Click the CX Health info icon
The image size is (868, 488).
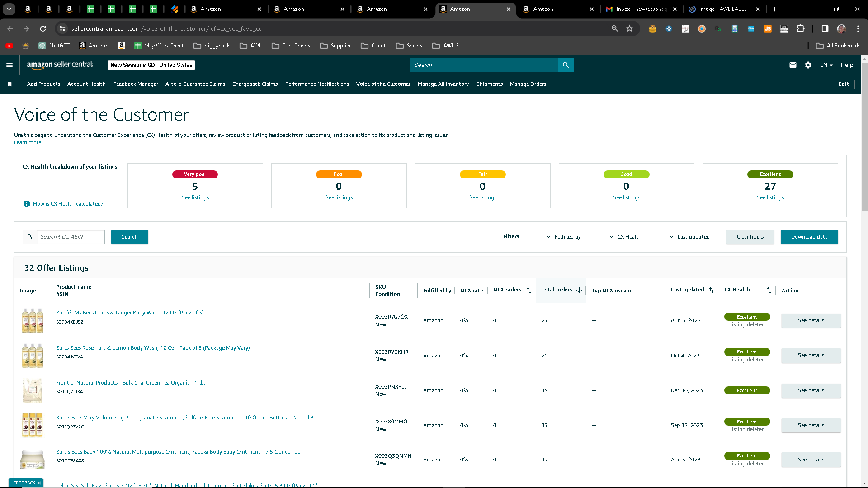[27, 204]
